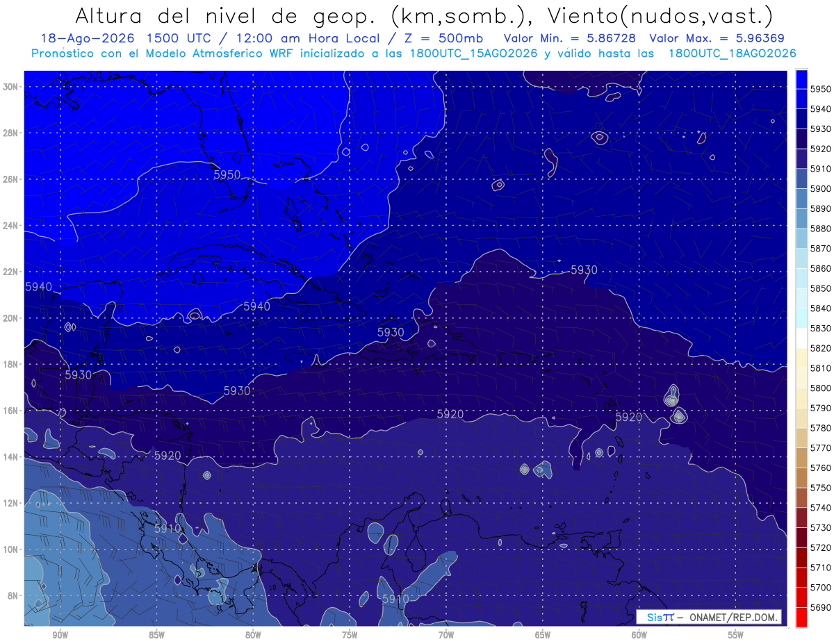Click the 5860 value on color legend
Viewport: 834px width, 644px height.
click(821, 268)
